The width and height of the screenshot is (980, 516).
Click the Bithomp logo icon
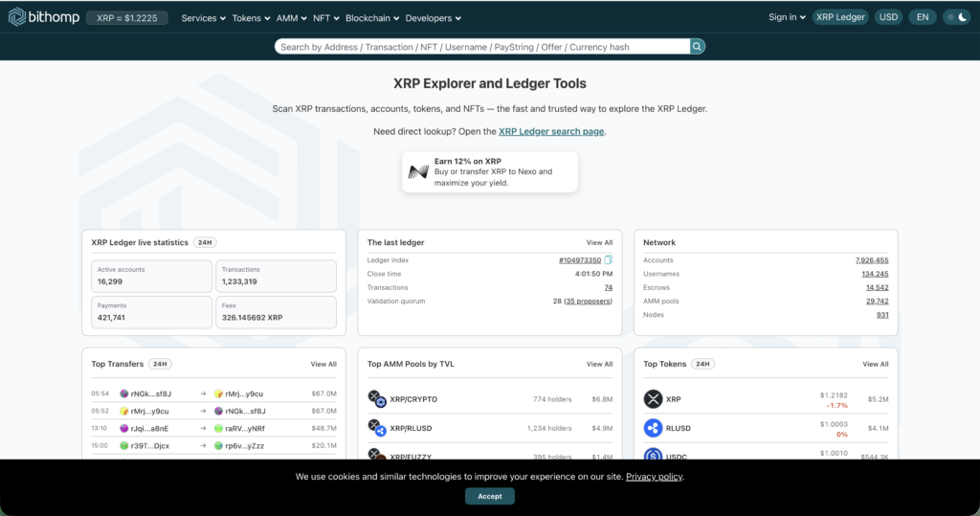pos(17,17)
